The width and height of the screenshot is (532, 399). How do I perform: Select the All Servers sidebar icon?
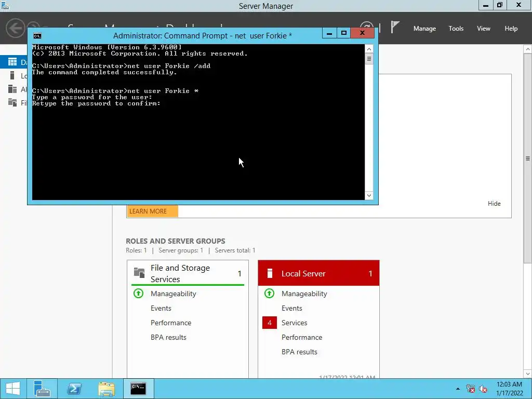tap(12, 89)
